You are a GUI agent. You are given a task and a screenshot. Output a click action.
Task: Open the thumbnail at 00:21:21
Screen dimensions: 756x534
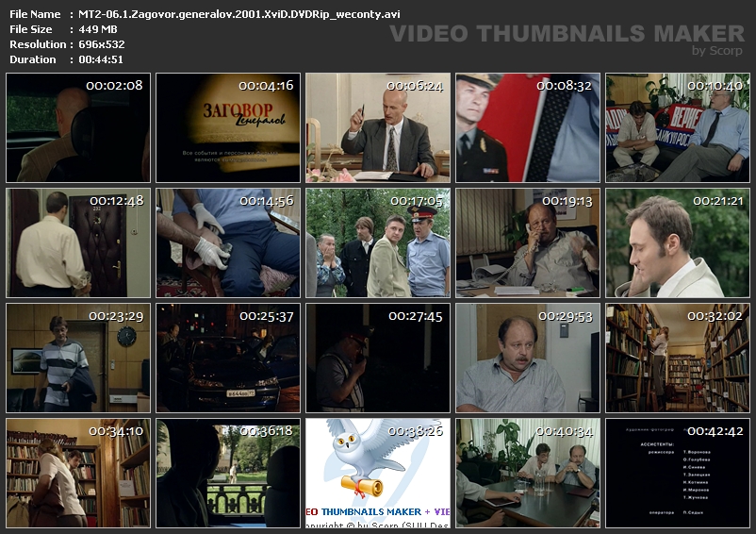[678, 243]
